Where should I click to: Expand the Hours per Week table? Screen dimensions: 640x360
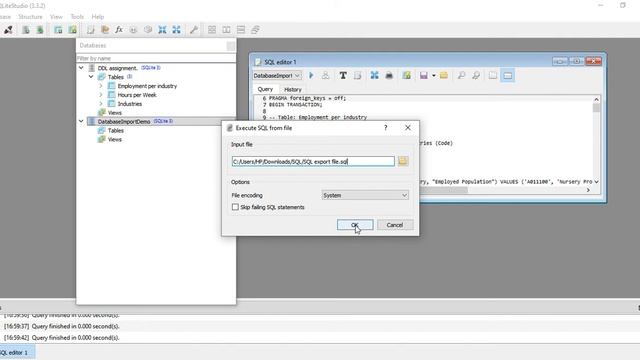click(101, 95)
